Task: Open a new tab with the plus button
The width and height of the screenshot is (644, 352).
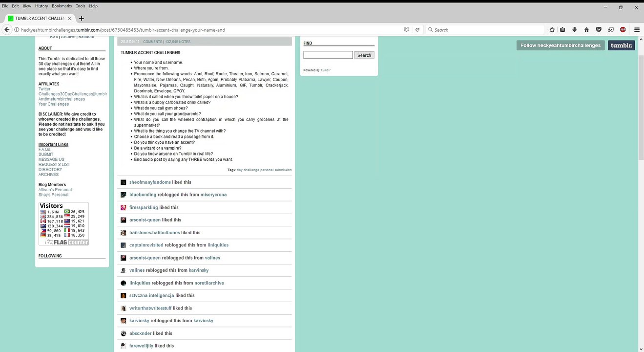Action: pyautogui.click(x=82, y=18)
